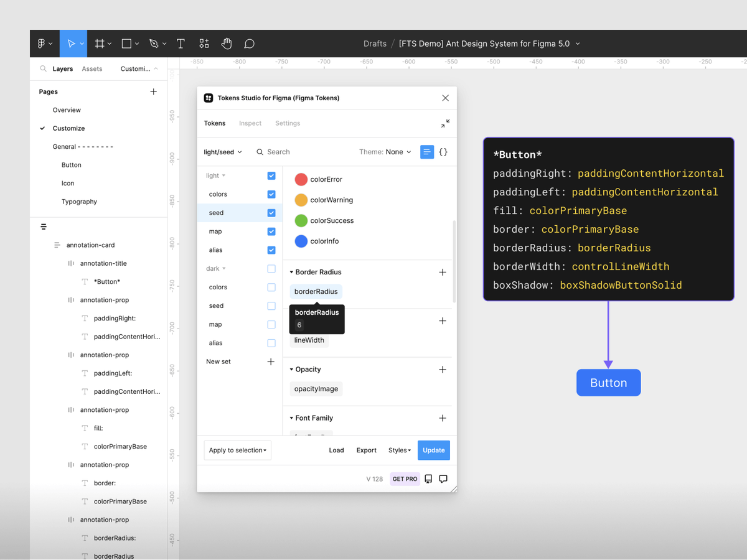747x560 pixels.
Task: Click the Load button
Action: point(336,450)
